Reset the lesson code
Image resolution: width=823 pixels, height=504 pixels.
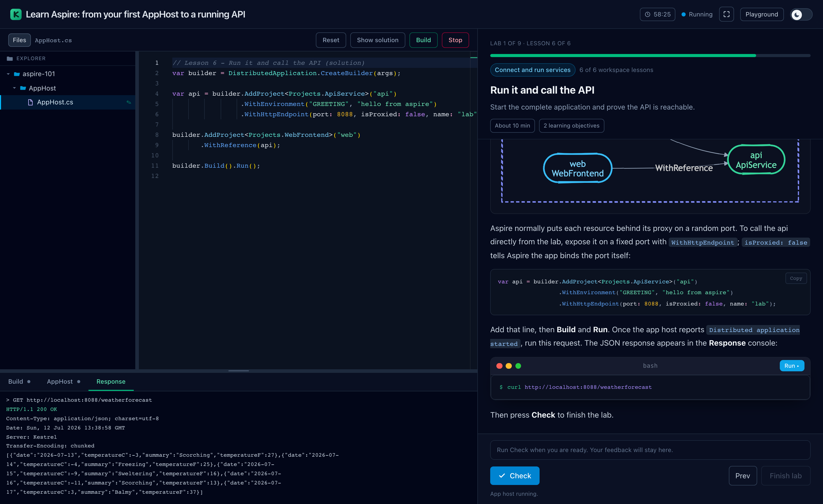point(331,40)
